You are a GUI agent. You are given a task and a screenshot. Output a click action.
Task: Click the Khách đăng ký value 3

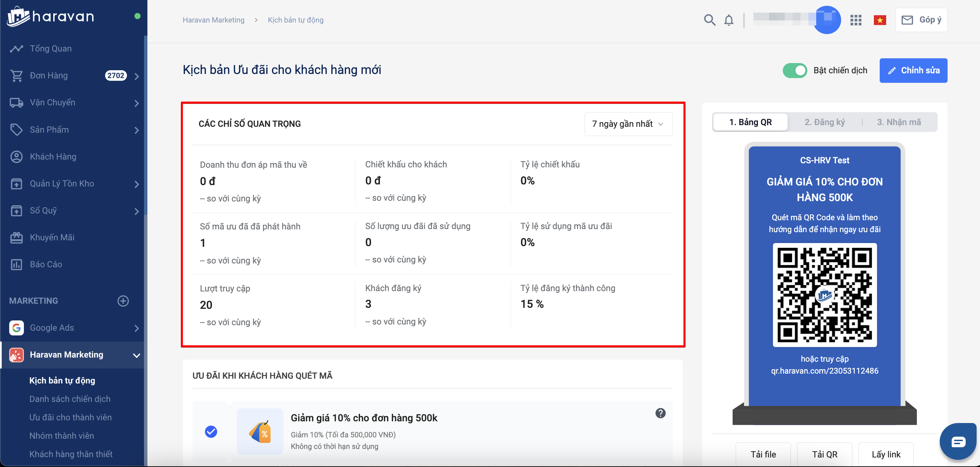pos(368,304)
